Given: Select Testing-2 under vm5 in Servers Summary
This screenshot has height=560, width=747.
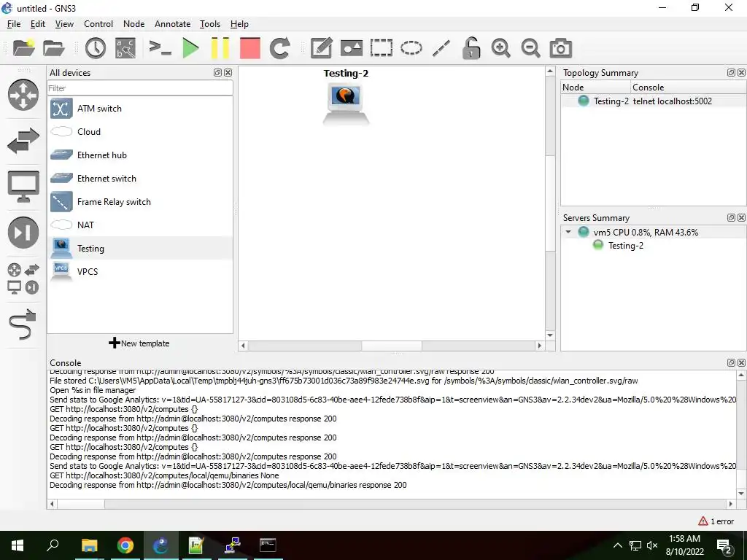Looking at the screenshot, I should (x=625, y=246).
